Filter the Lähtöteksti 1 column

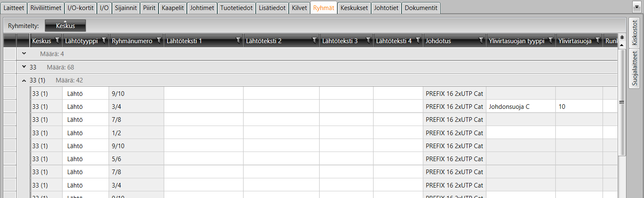pyautogui.click(x=238, y=41)
